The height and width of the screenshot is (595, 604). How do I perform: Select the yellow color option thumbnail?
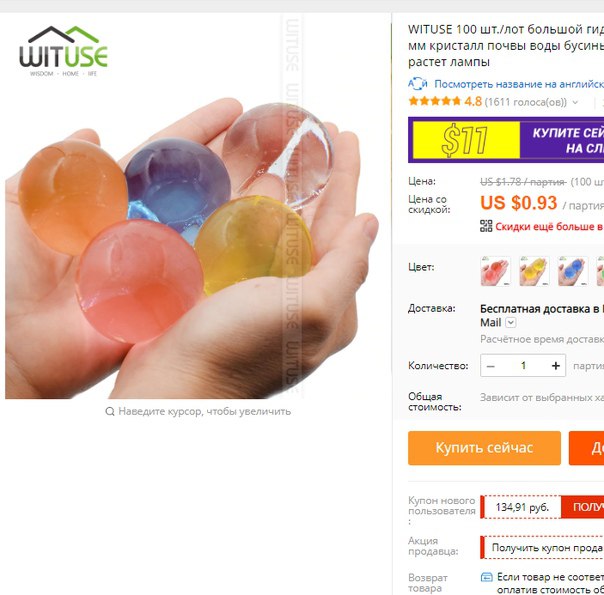tap(534, 271)
